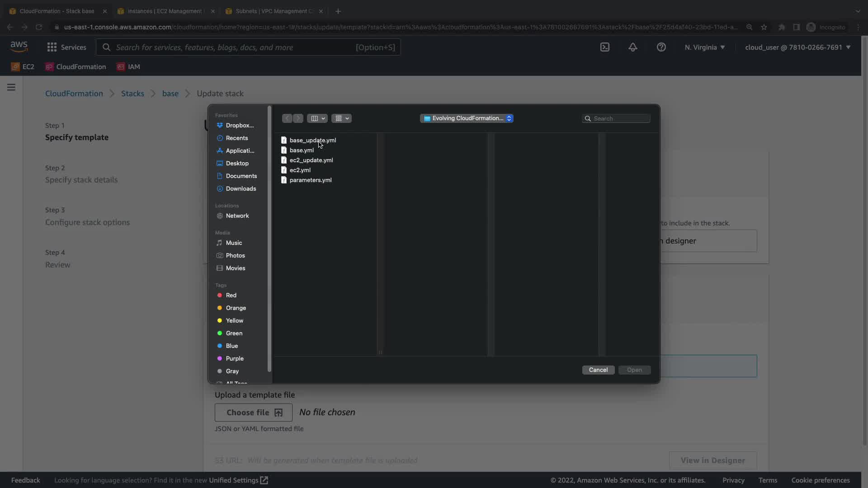
Task: Click Cancel in the file dialog
Action: 598,370
